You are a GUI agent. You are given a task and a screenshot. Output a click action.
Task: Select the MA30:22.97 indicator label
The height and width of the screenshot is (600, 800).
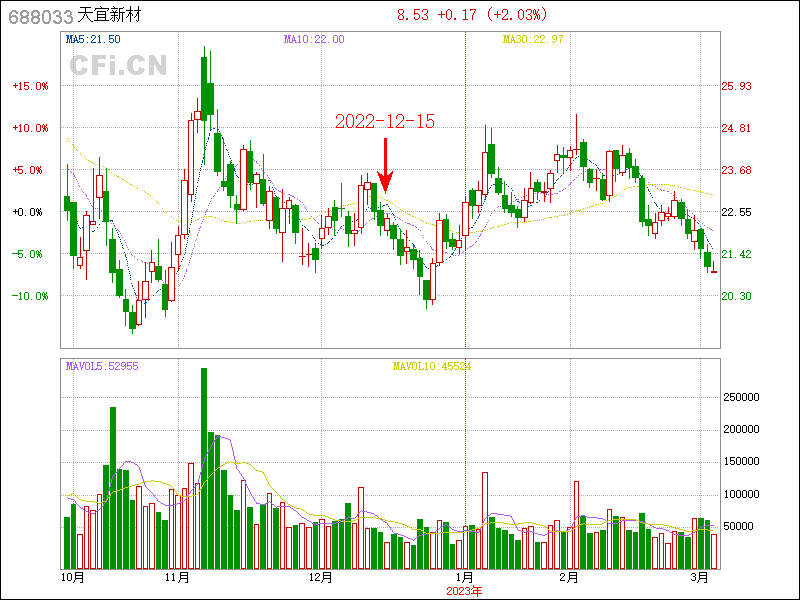click(x=533, y=39)
